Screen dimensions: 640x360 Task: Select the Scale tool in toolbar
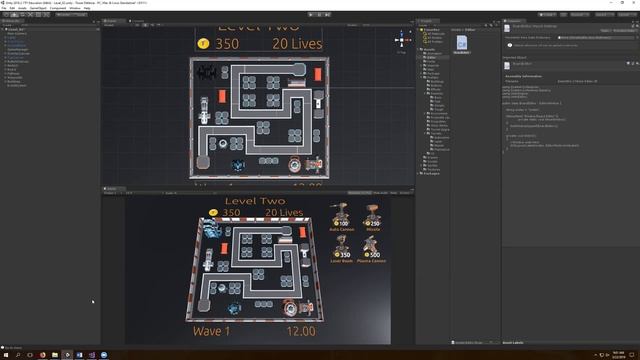coord(30,15)
